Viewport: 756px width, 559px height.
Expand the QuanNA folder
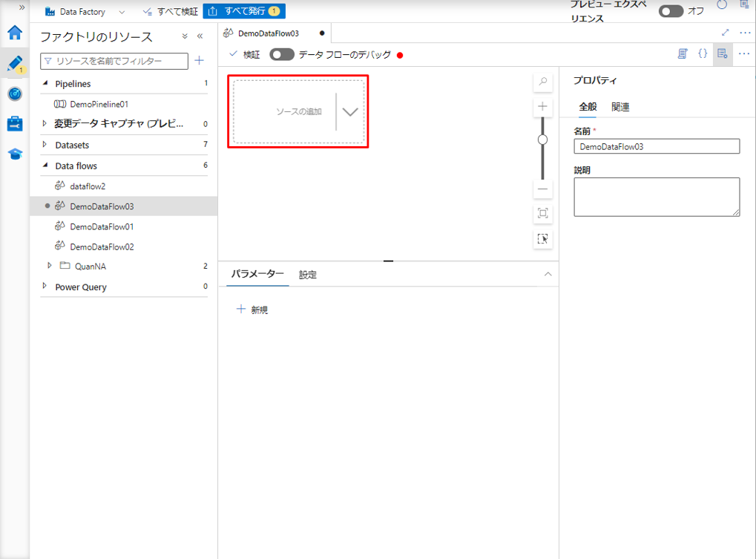[x=49, y=266]
